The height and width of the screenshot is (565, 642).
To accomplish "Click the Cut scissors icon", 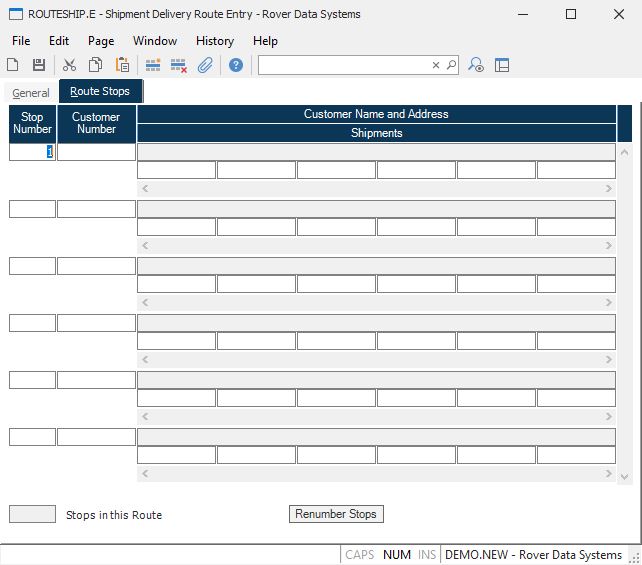I will tap(69, 65).
